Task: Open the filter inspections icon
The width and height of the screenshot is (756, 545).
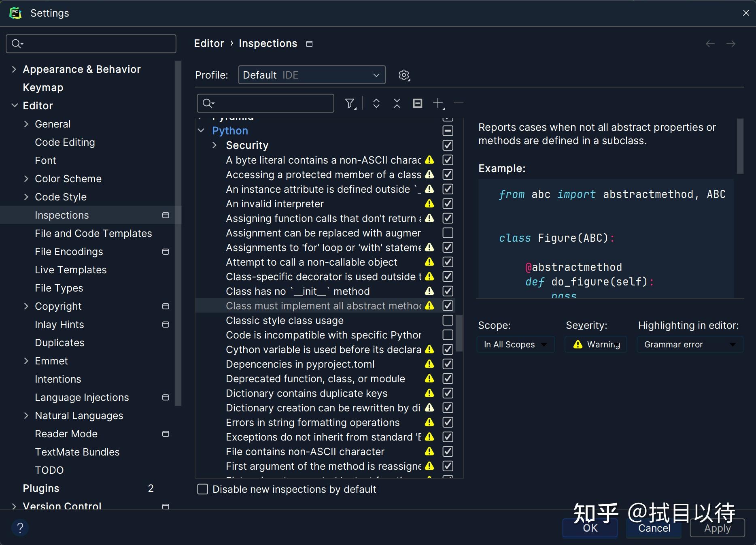Action: 350,104
